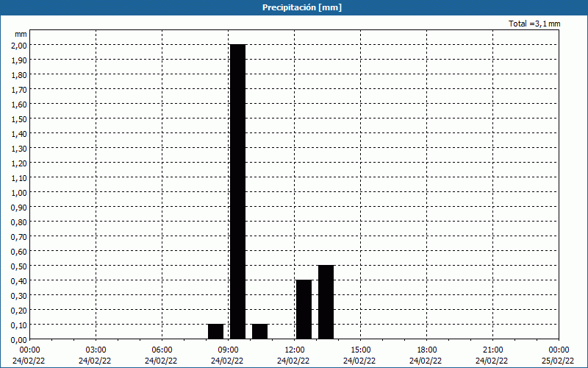Select the 0,50 mm bar after 13:00
This screenshot has width=588, height=368.
[x=326, y=302]
